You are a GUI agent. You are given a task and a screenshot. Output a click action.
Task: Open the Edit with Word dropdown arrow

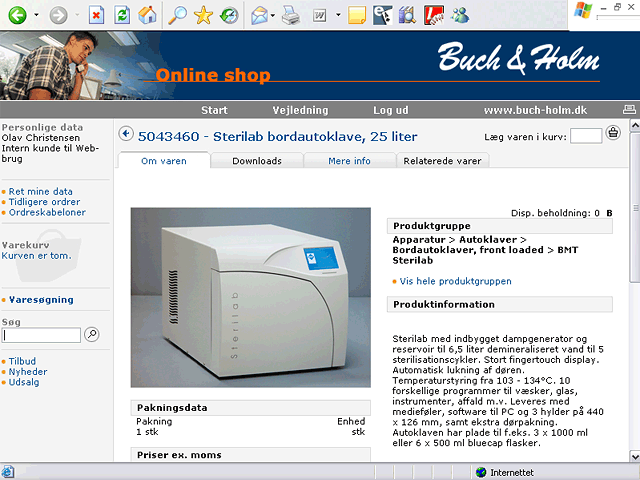[x=338, y=15]
